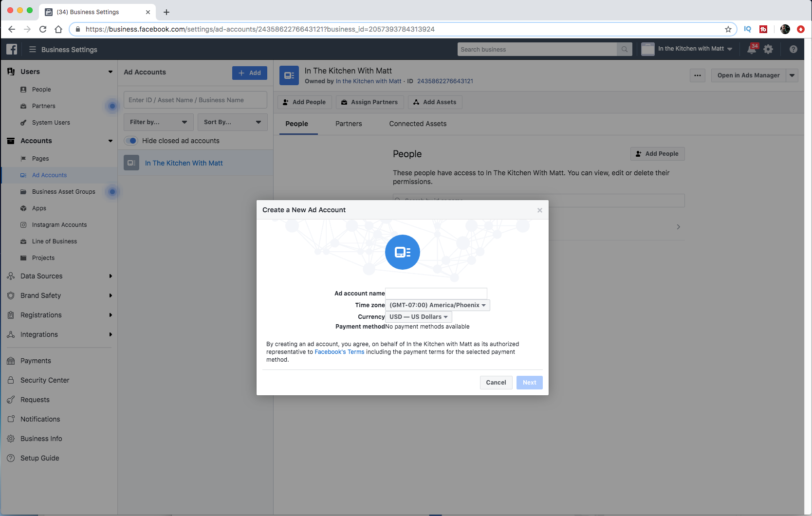Focus the Enter ID / Asset Name field
This screenshot has width=812, height=516.
pyautogui.click(x=195, y=100)
